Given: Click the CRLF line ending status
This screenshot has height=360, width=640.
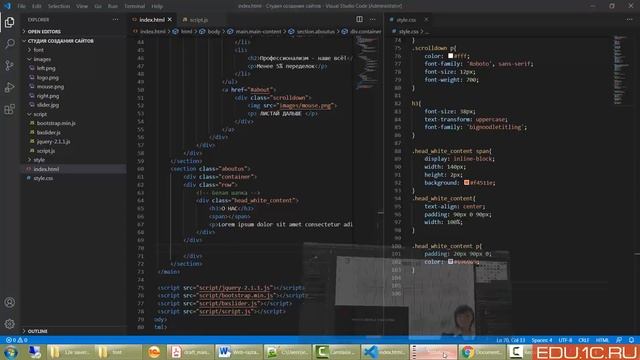Looking at the screenshot, I should pyautogui.click(x=584, y=340).
